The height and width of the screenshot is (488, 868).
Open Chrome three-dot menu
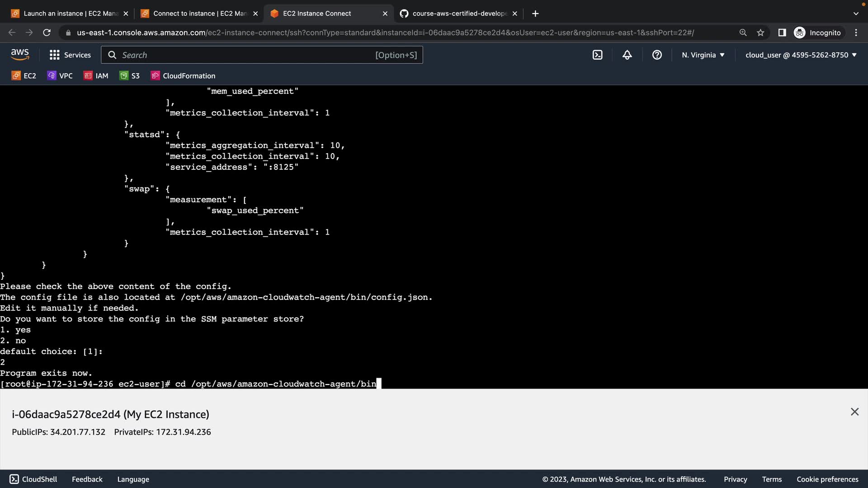coord(856,33)
